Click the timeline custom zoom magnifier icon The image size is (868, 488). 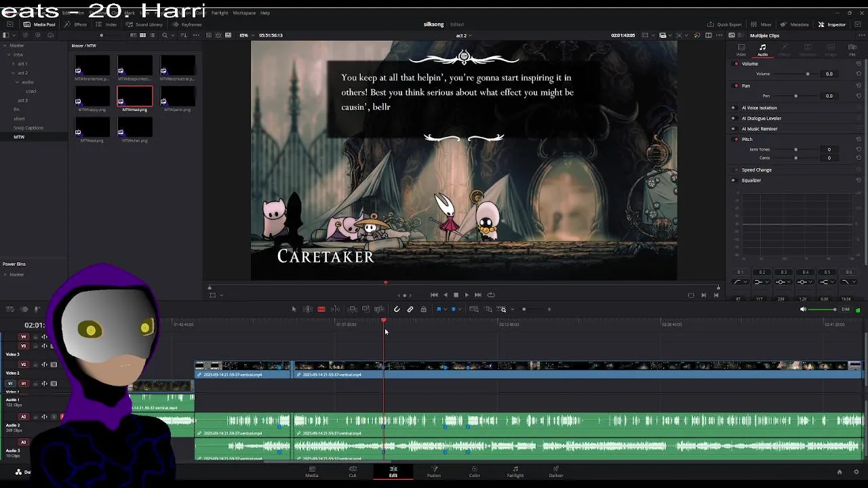coord(502,309)
